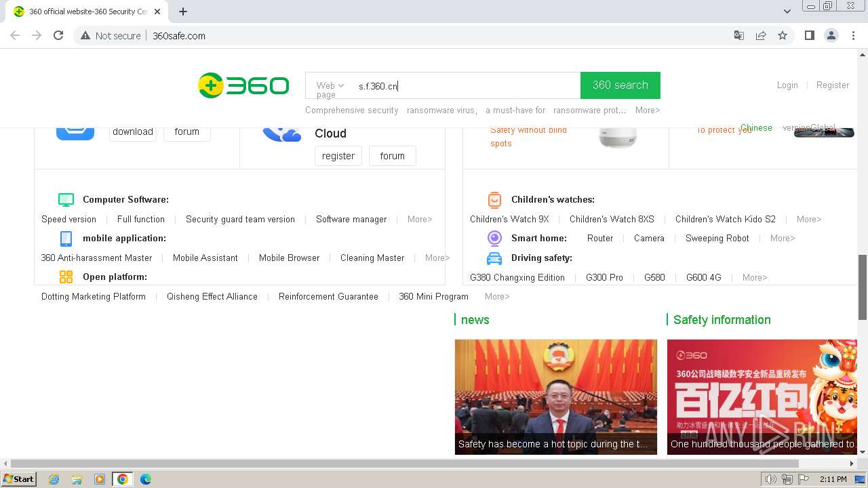Open Mobile Browser link

(289, 258)
